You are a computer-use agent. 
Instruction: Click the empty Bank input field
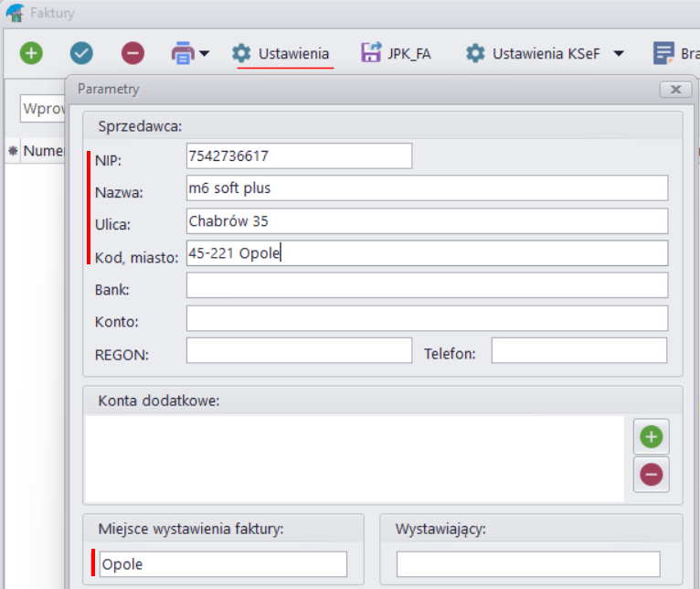427,286
